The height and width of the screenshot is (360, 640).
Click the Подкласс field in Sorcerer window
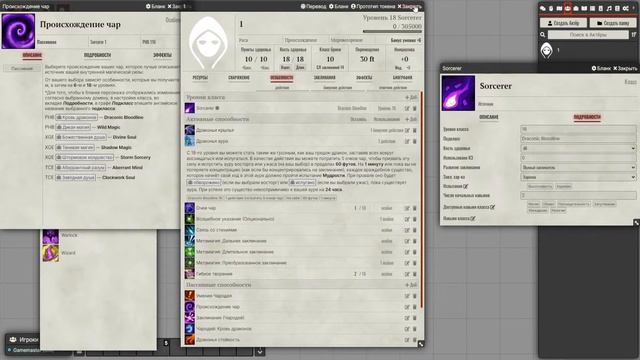coord(578,138)
